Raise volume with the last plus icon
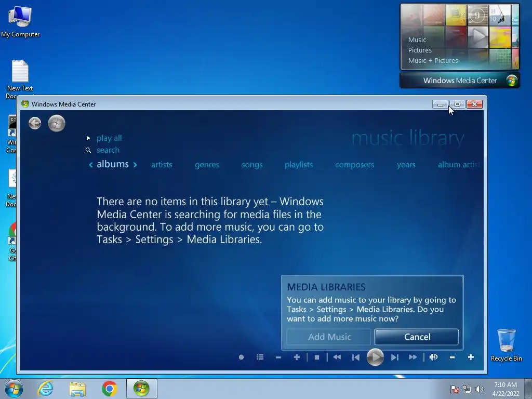The height and width of the screenshot is (399, 532). tap(471, 357)
